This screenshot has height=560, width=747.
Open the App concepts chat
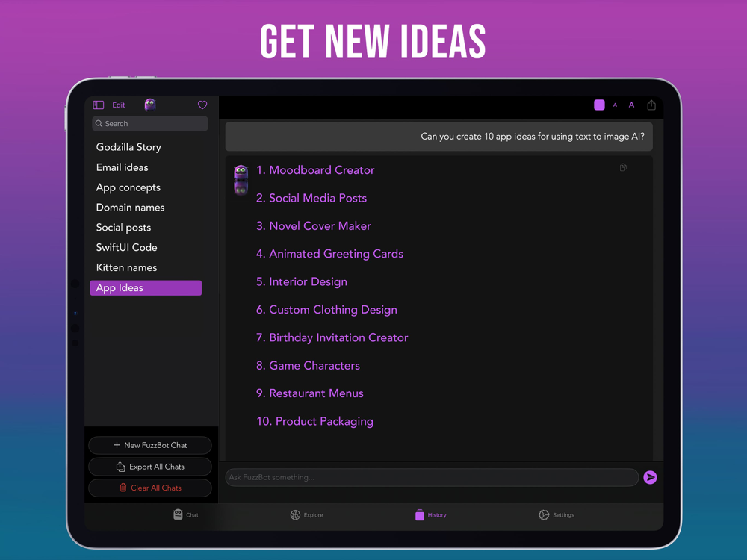(128, 187)
